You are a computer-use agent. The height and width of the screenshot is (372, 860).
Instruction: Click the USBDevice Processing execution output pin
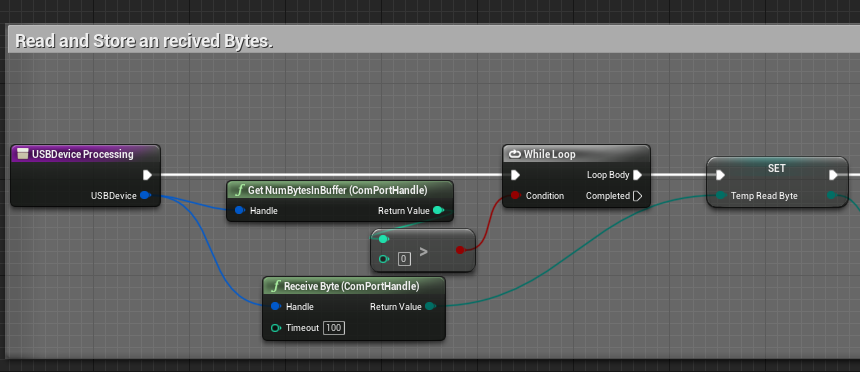pos(147,175)
